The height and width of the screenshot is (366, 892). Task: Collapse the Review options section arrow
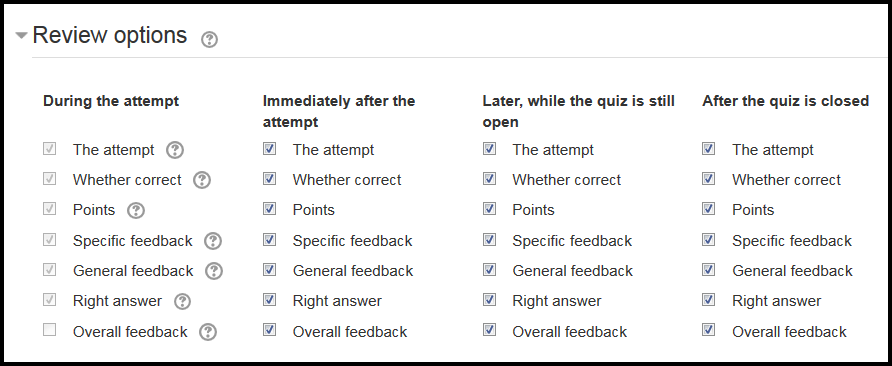coord(21,35)
